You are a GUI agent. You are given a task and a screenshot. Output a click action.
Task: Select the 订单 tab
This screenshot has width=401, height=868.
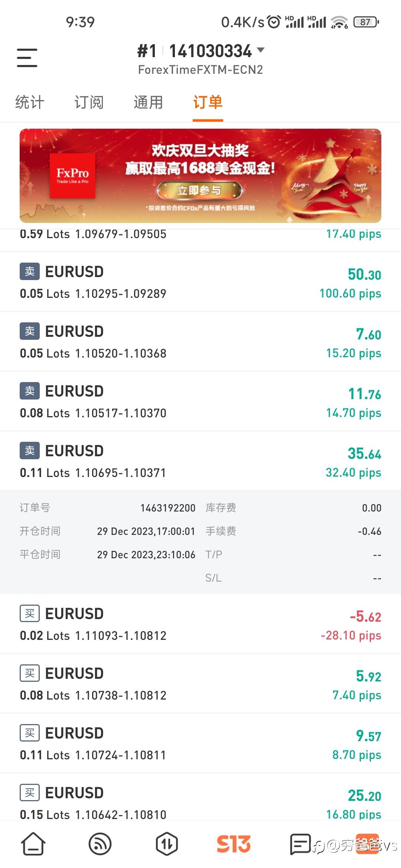pos(208,102)
